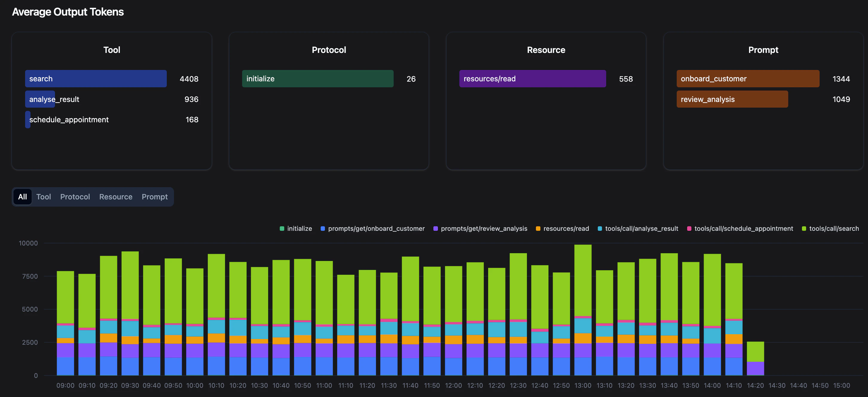The width and height of the screenshot is (868, 397).
Task: Click the review_analysis bar in Prompt panel
Action: pyautogui.click(x=731, y=99)
